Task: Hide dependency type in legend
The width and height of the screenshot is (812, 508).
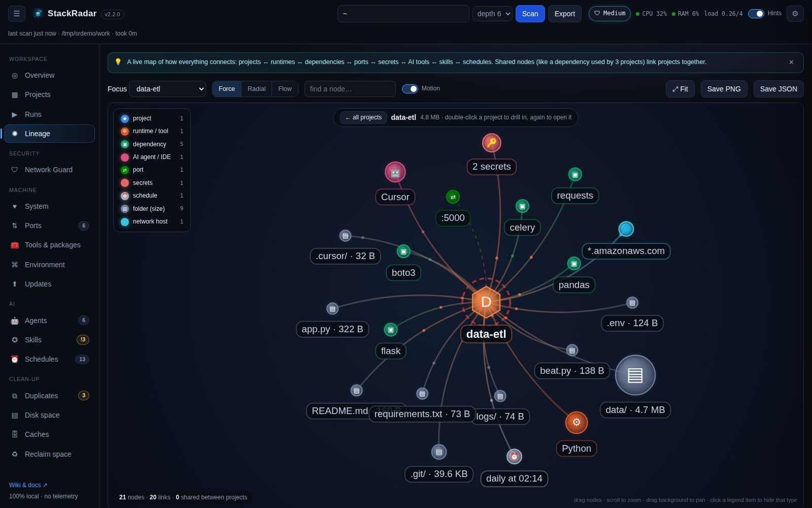Action: [152, 144]
